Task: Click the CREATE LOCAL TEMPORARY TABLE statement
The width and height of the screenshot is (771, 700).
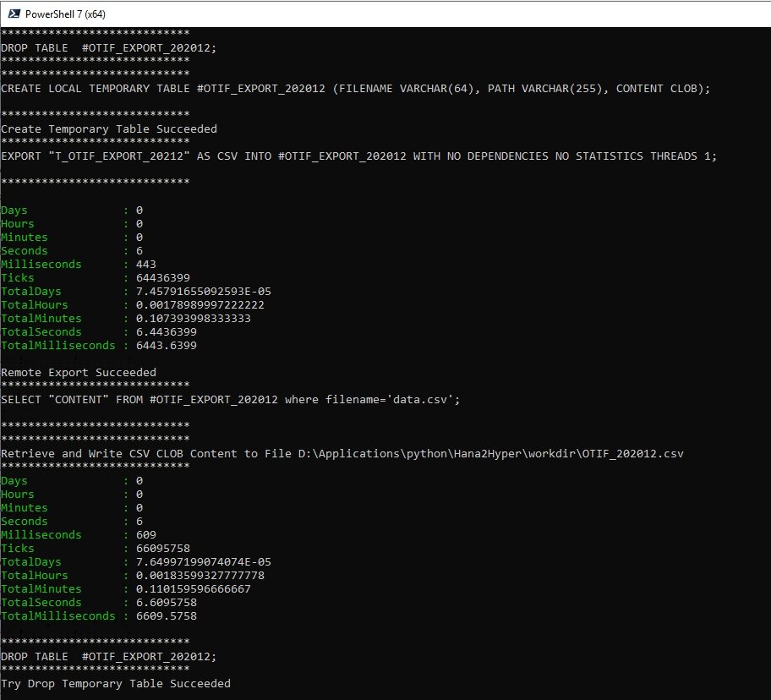Action: (x=356, y=89)
